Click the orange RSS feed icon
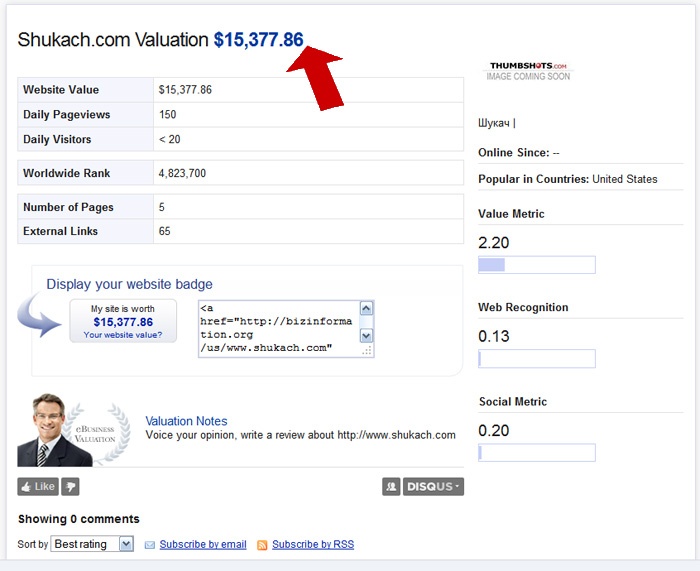The image size is (700, 571). 262,545
